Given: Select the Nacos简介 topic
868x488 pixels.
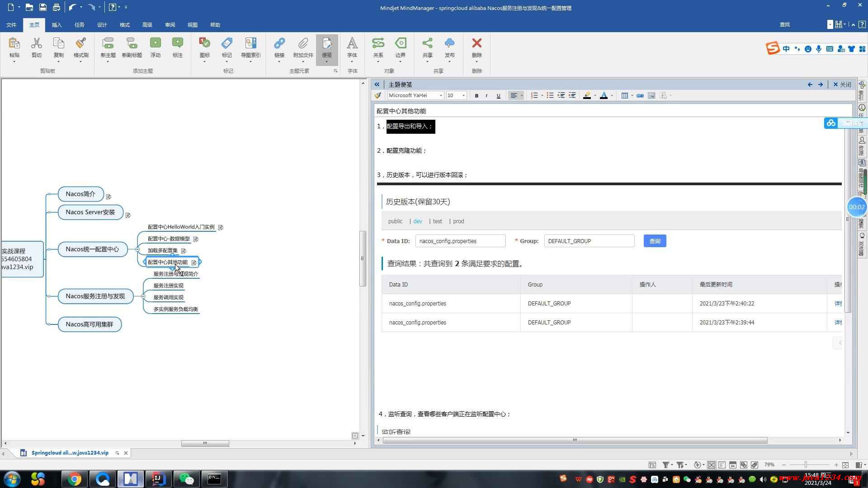Looking at the screenshot, I should (x=81, y=194).
